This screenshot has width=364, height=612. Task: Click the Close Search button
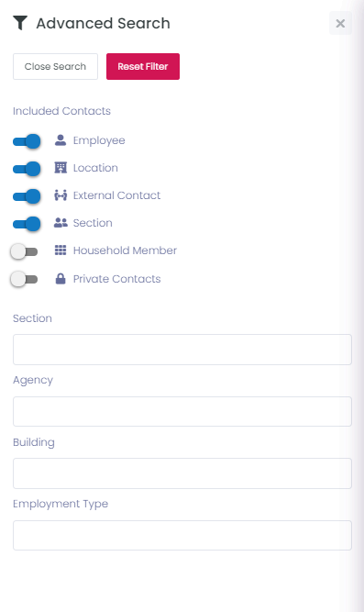click(x=55, y=66)
